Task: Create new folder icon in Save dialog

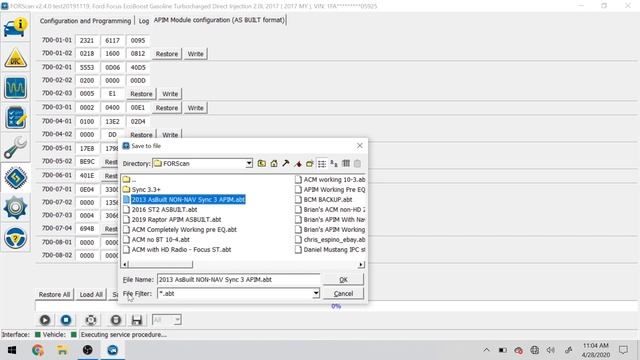Action: pos(310,164)
